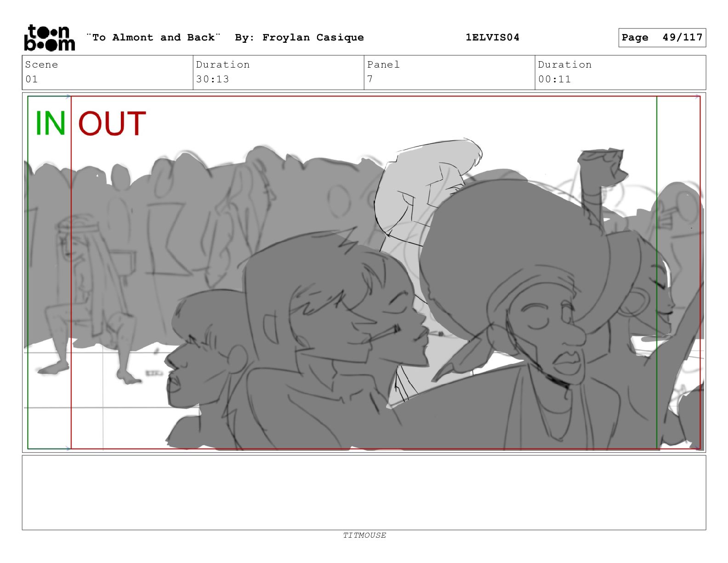This screenshot has height=563, width=728.
Task: Select the scene number 01
Action: pyautogui.click(x=31, y=79)
